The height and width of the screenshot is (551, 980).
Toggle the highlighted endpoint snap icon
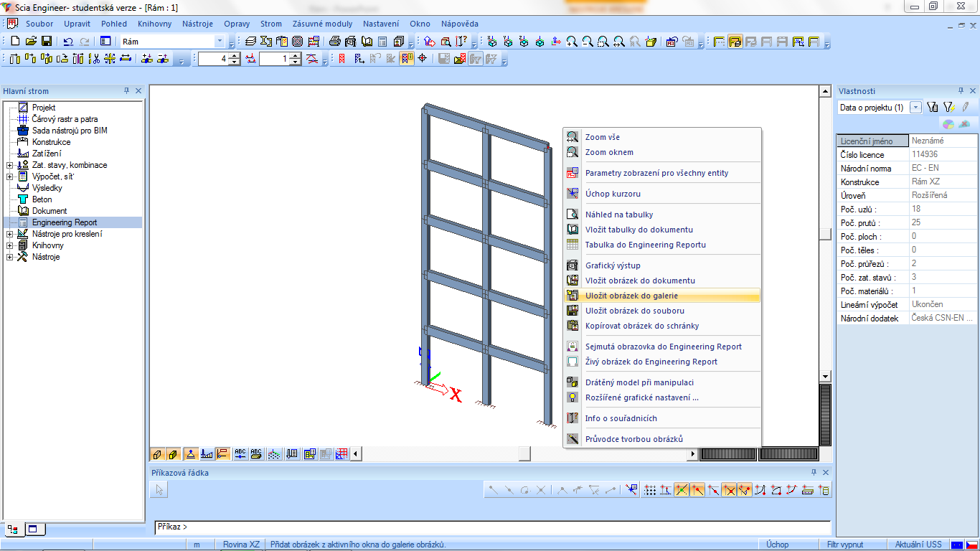[697, 490]
